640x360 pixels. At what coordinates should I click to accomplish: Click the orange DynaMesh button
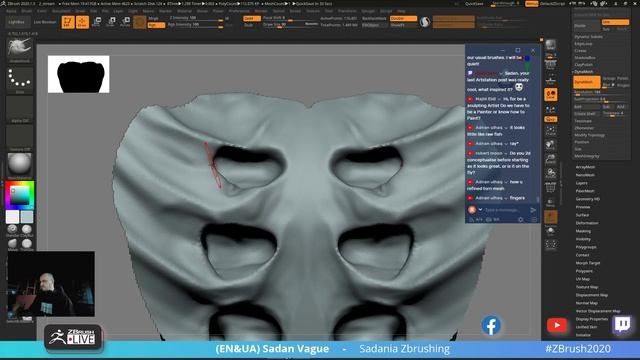tap(587, 82)
